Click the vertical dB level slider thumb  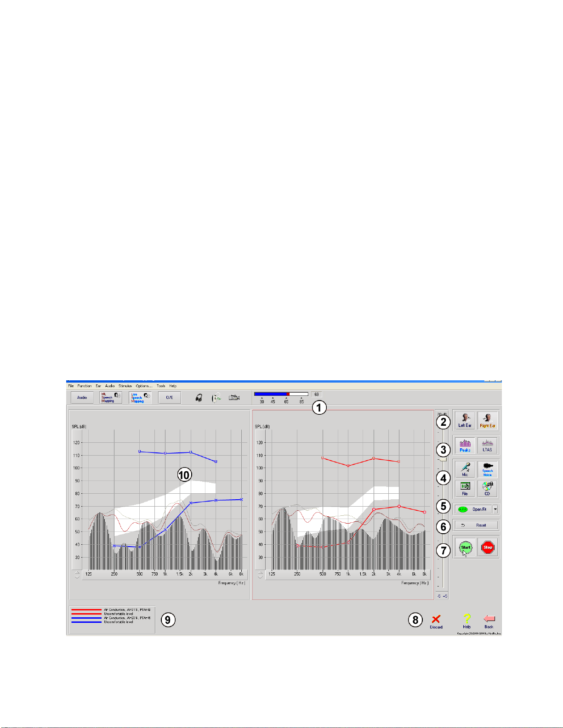[x=442, y=458]
